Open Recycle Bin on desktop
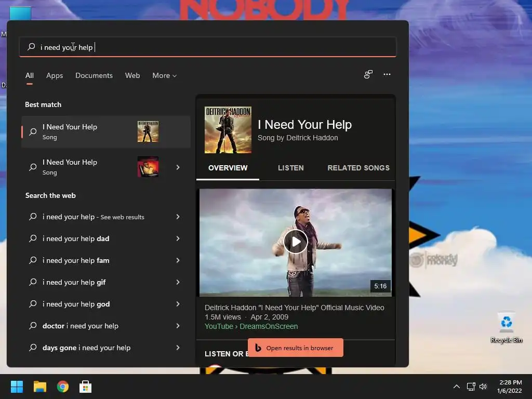 [x=506, y=327]
